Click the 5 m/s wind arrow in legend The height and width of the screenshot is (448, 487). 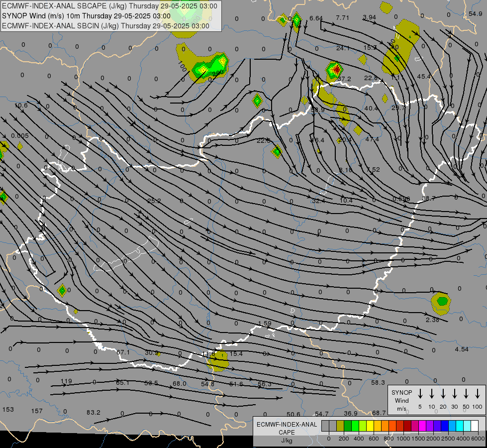[420, 394]
